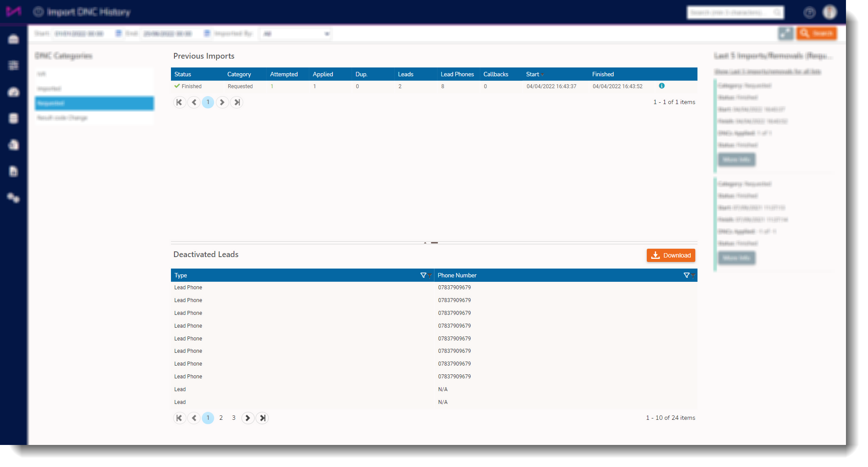Select current page 1 of Deactivated Leads

pyautogui.click(x=208, y=418)
